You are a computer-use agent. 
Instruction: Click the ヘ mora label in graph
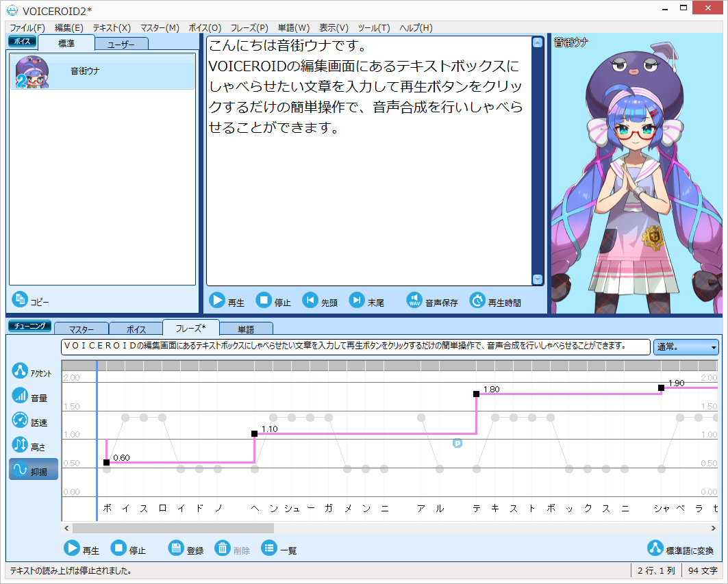(255, 508)
